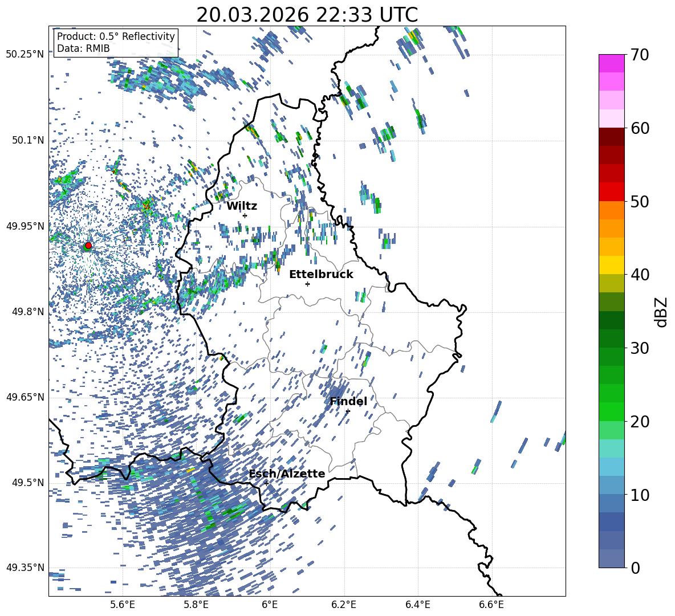Click the 10 colorbar tick value

coord(640,495)
